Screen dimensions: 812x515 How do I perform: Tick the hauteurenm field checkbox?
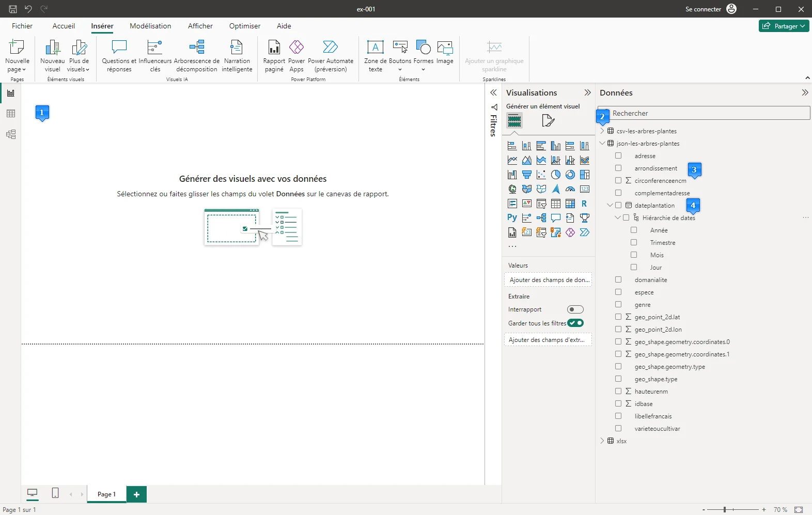tap(618, 392)
